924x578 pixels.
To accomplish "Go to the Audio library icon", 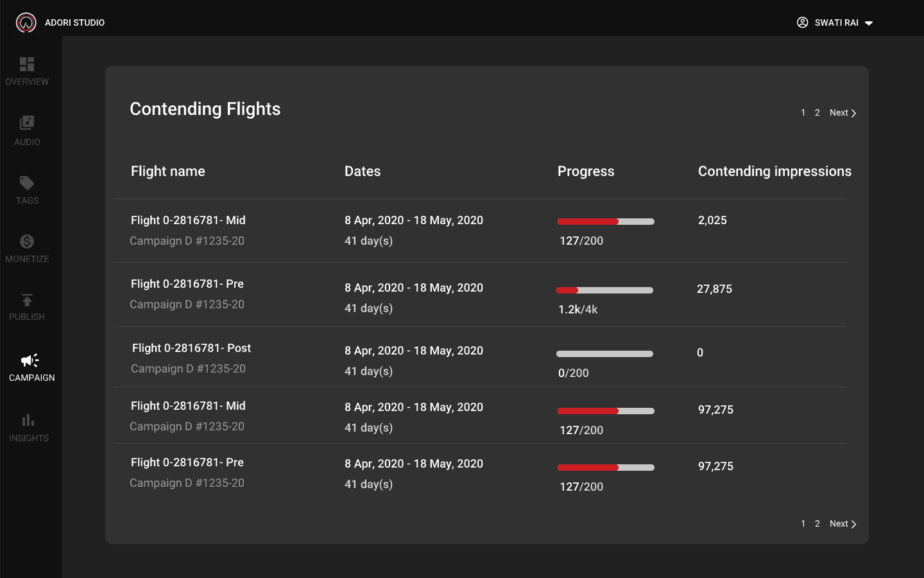I will coord(27,123).
